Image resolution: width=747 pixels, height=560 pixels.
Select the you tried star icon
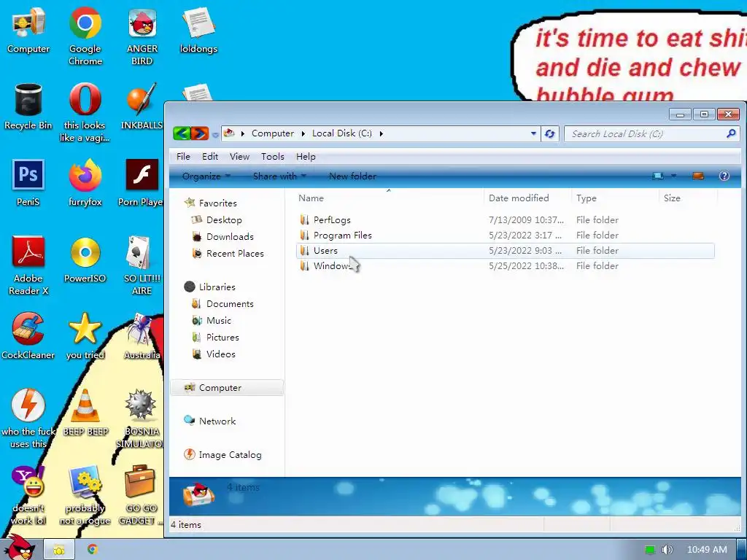coord(85,335)
